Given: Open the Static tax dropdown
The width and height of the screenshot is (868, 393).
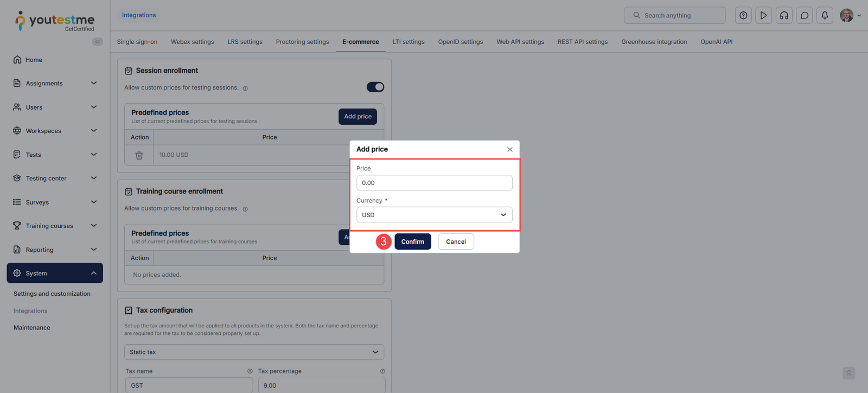Looking at the screenshot, I should click(254, 352).
